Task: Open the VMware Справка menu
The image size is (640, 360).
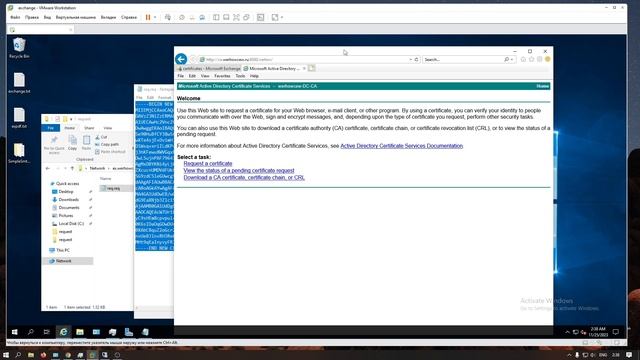Action: [x=129, y=18]
